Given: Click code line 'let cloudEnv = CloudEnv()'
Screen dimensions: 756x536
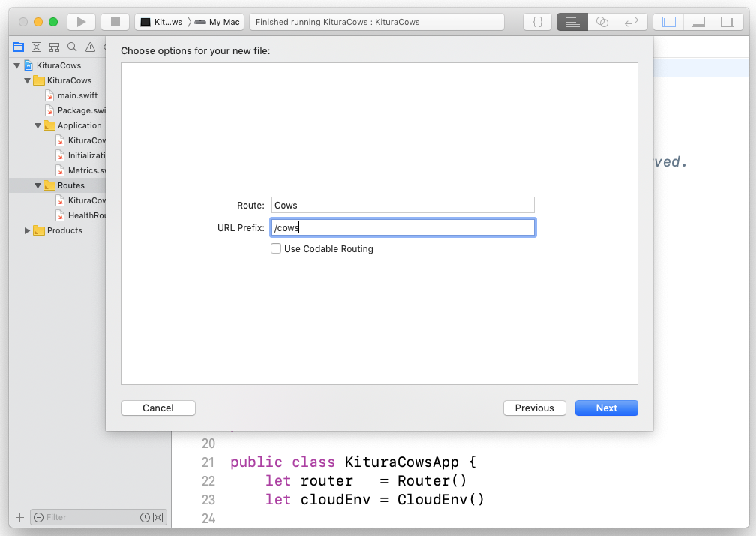Looking at the screenshot, I should pyautogui.click(x=375, y=499).
